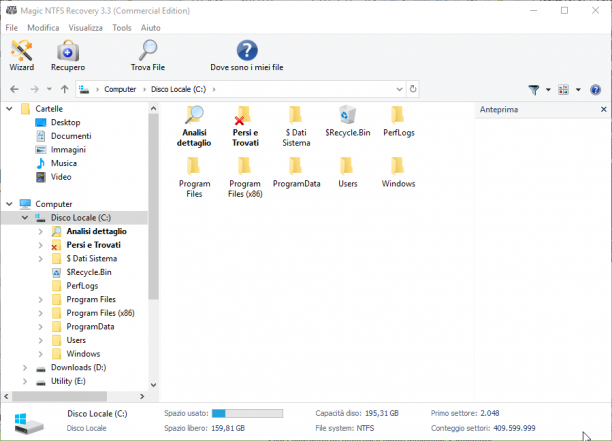The width and height of the screenshot is (612, 441).
Task: Open Persi e Trovati folder in file pane
Action: [x=245, y=126]
